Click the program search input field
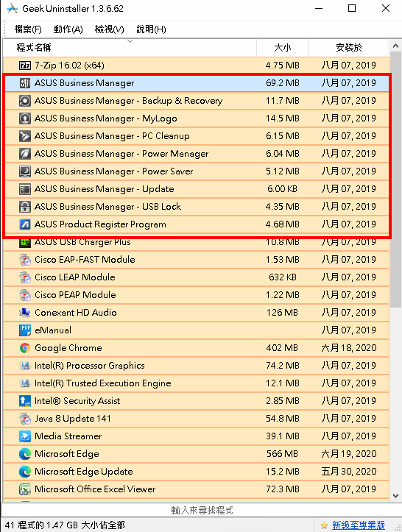 (201, 510)
